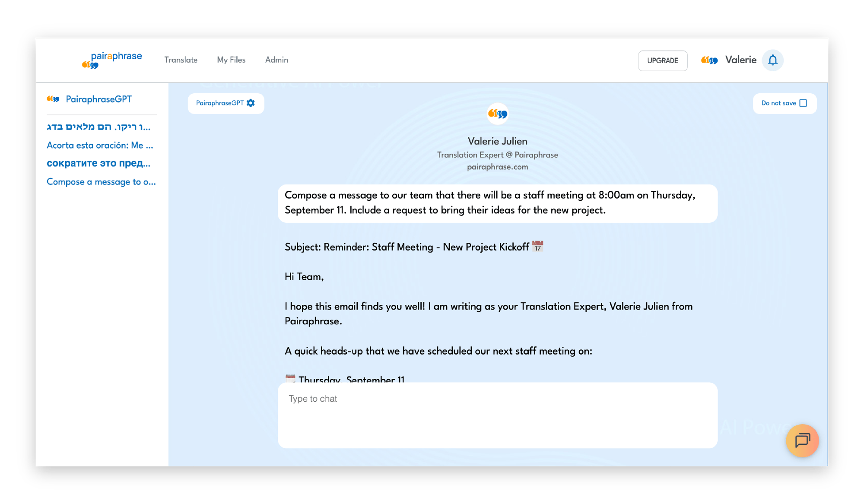Check the Do not save checkbox
Screen dimensions: 864x504
803,103
